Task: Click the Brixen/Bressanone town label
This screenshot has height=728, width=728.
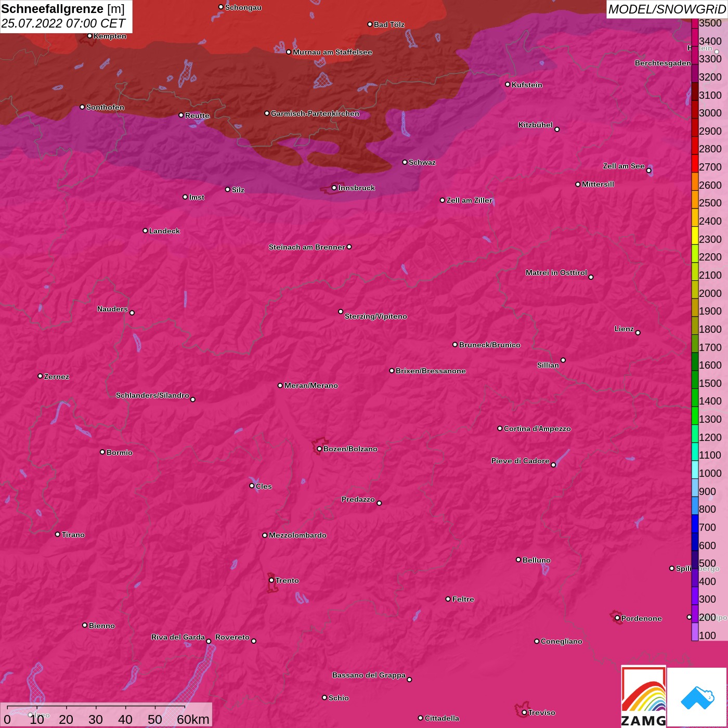Action: click(x=431, y=371)
